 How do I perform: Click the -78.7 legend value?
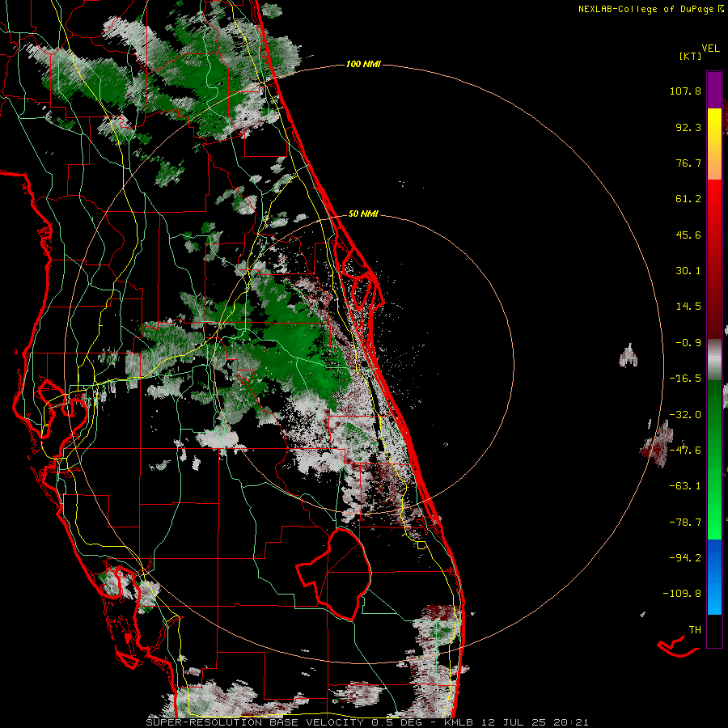click(x=685, y=523)
